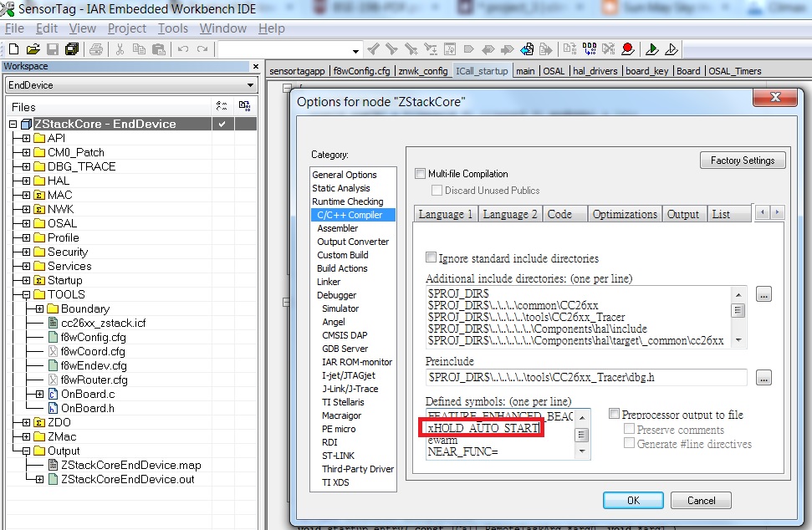This screenshot has width=812, height=530.
Task: Click the Save toolbar icon
Action: [x=53, y=49]
